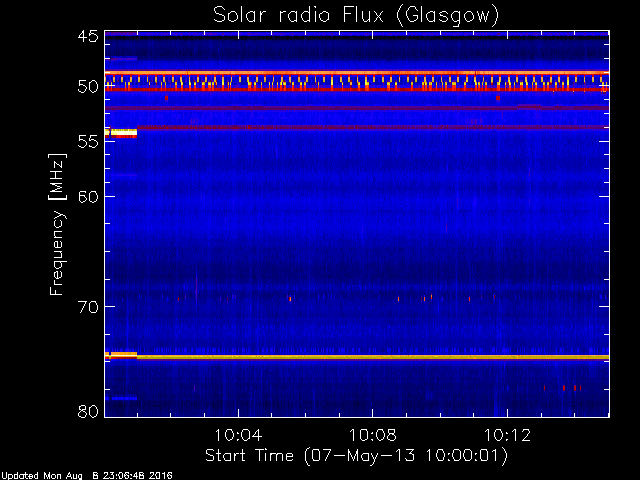Click the 50 MHz frequency tick label
Screen dimensions: 640x480
[x=88, y=87]
